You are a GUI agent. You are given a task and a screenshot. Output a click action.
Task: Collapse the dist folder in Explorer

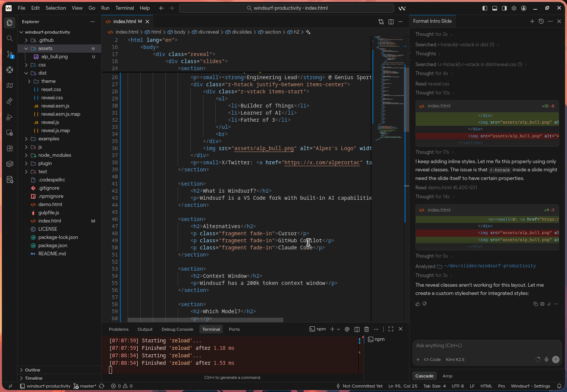[x=42, y=73]
